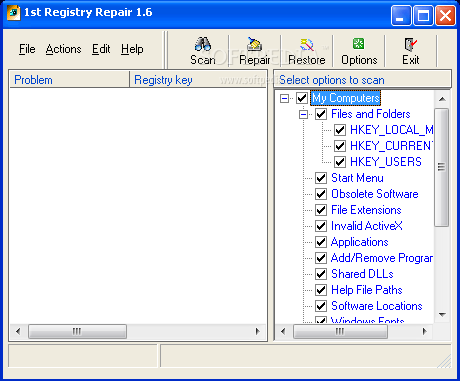Image resolution: width=460 pixels, height=381 pixels.
Task: Toggle the Files and Folders checkbox
Action: pyautogui.click(x=321, y=114)
